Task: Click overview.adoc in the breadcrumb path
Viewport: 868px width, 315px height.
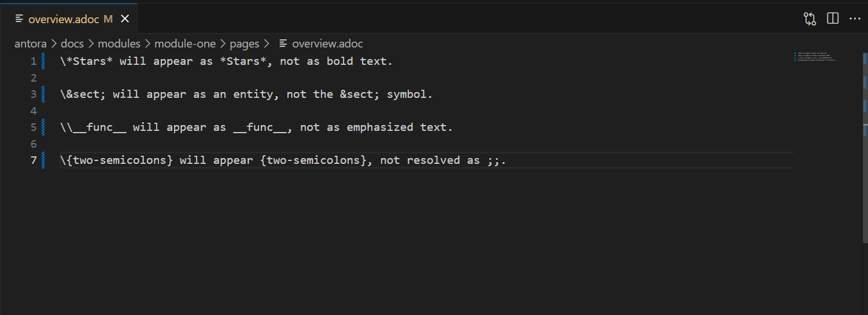Action: click(x=327, y=43)
